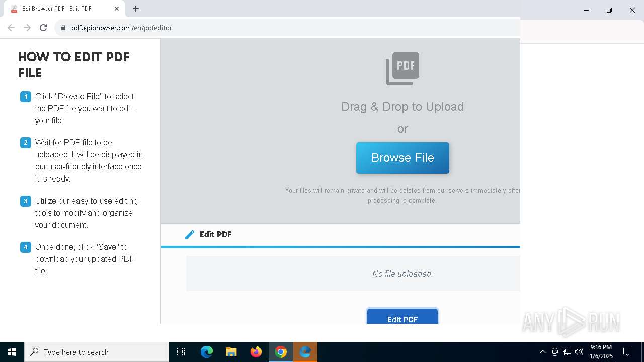This screenshot has height=362, width=644.
Task: Close the Epi Browser PDF tab
Action: 117,9
